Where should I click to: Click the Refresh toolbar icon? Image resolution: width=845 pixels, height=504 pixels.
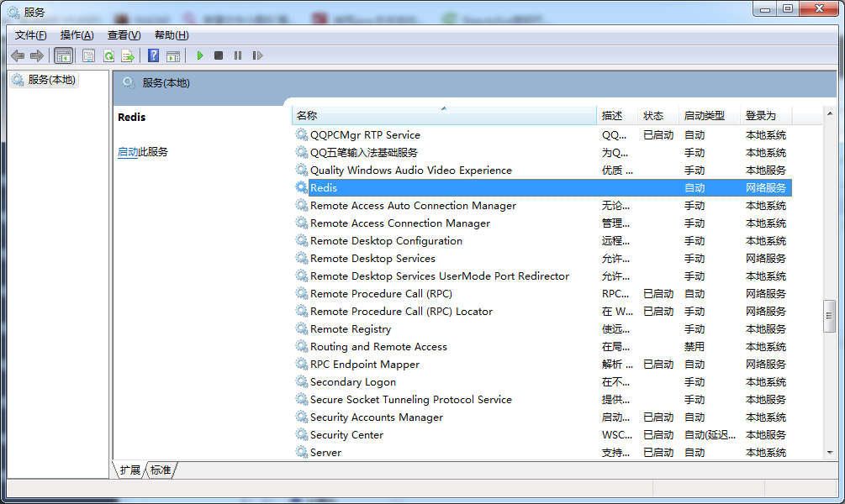(x=108, y=55)
